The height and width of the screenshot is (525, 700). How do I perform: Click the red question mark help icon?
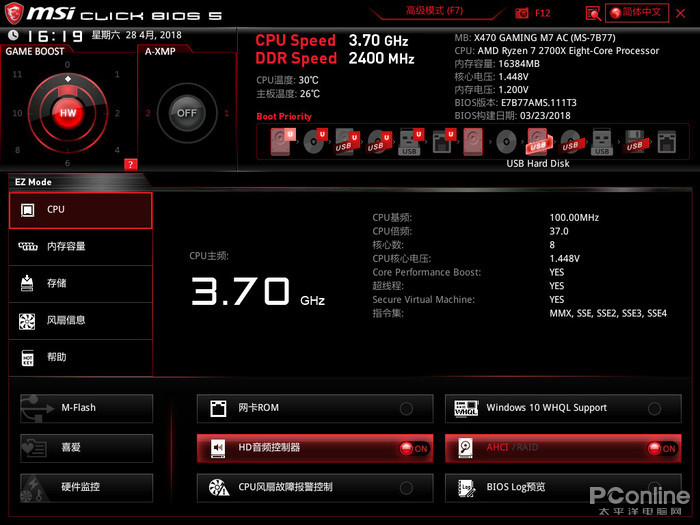point(130,164)
